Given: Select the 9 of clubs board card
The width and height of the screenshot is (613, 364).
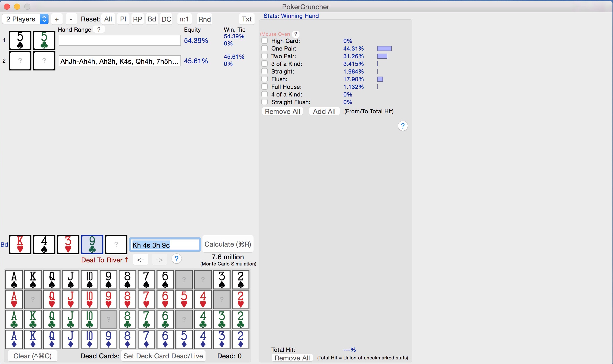Looking at the screenshot, I should pyautogui.click(x=92, y=245).
